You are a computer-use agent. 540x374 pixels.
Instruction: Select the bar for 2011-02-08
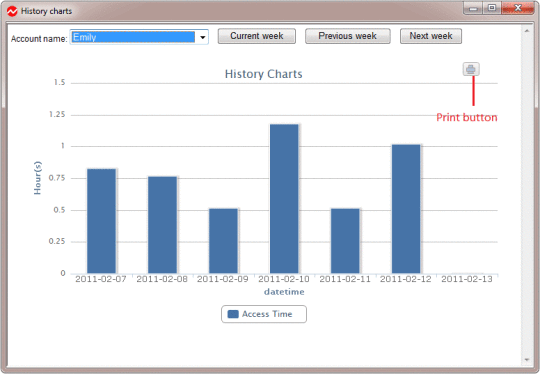click(x=162, y=225)
